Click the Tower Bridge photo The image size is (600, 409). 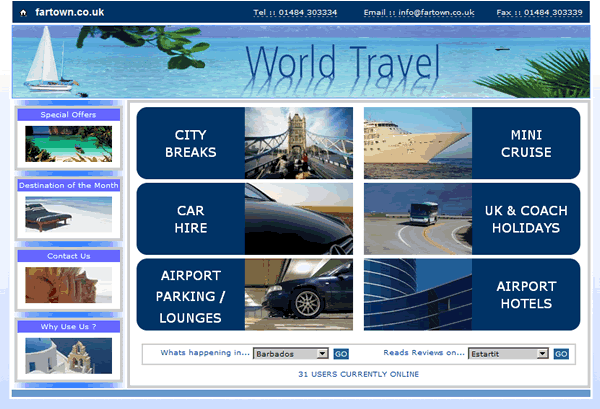pos(299,143)
